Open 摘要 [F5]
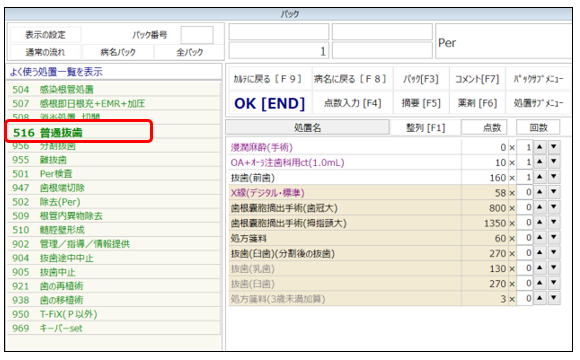Viewport: 580px width, 360px height. 421,103
